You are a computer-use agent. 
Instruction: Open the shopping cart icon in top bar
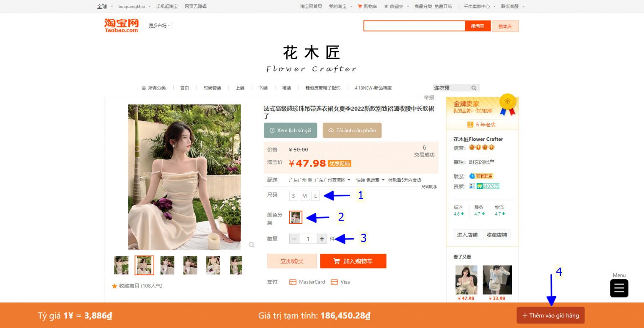click(360, 6)
